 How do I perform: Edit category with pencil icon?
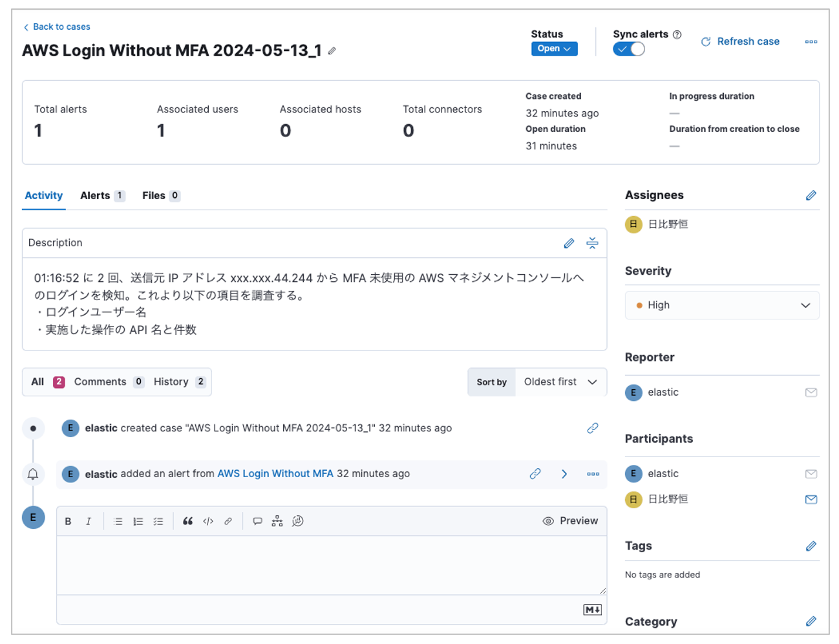click(811, 621)
